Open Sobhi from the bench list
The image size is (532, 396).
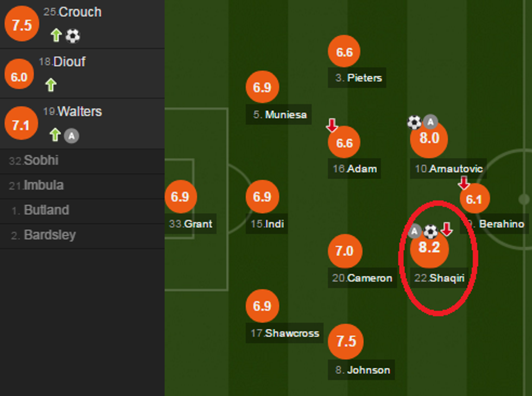(x=41, y=161)
